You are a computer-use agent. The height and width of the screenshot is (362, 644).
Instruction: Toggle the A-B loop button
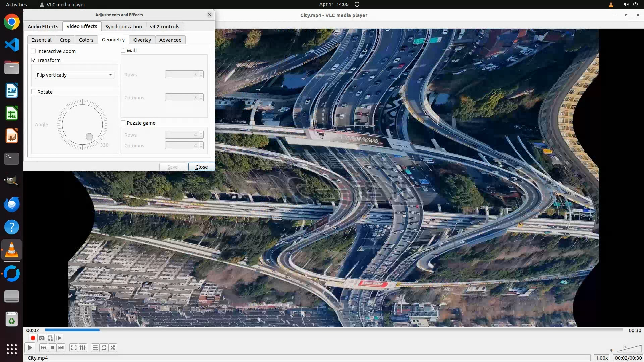[50, 338]
